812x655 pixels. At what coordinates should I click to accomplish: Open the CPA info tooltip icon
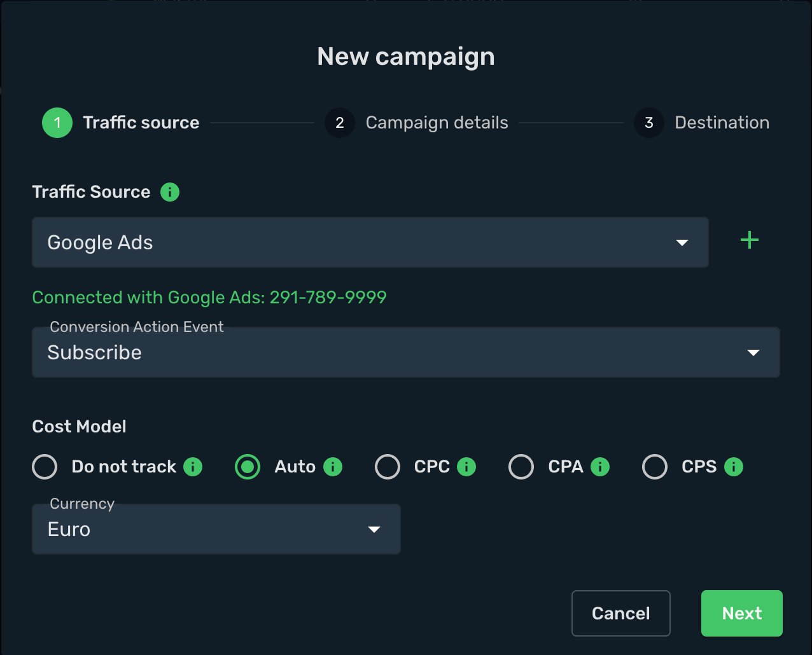pos(600,467)
